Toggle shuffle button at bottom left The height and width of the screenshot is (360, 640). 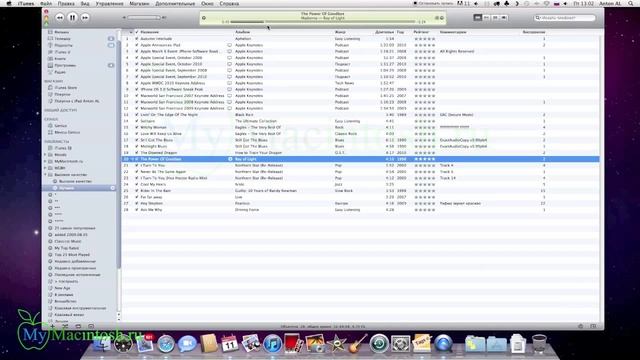coord(65,327)
